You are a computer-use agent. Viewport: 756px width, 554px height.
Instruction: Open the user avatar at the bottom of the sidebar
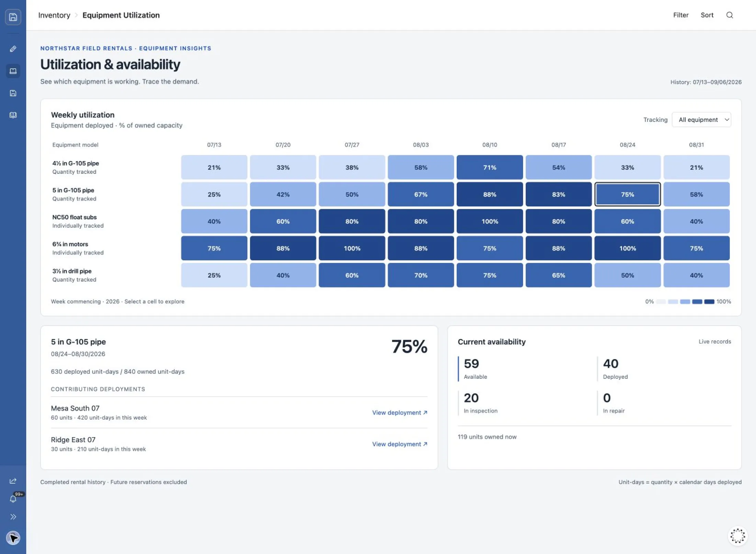[13, 538]
